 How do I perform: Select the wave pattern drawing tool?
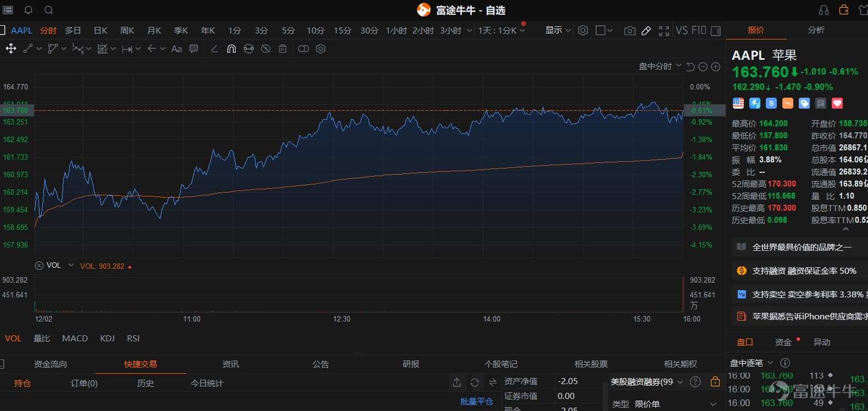[78, 49]
